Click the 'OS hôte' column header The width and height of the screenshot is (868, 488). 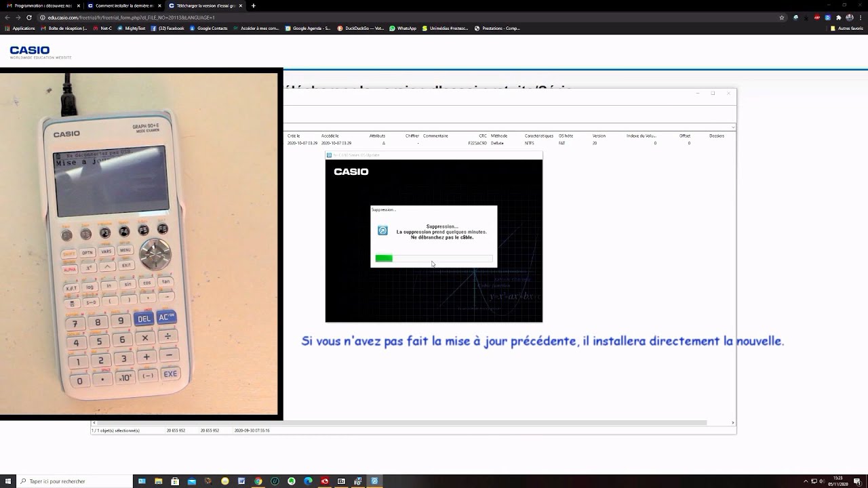coord(566,136)
